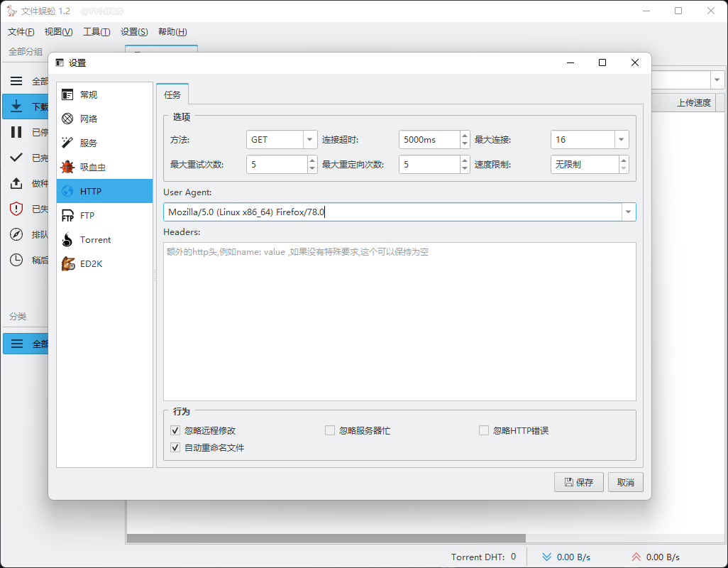Open the 工具(T) menu
The image size is (728, 568).
[96, 31]
